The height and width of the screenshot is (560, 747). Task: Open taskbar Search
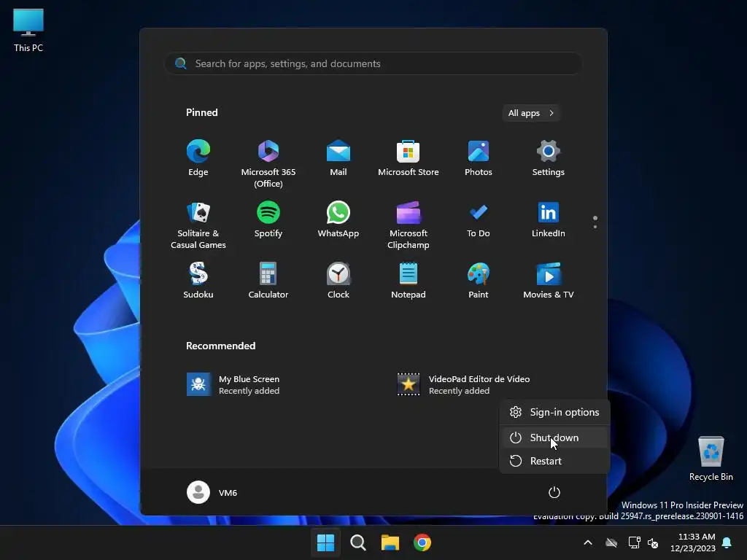click(x=357, y=542)
